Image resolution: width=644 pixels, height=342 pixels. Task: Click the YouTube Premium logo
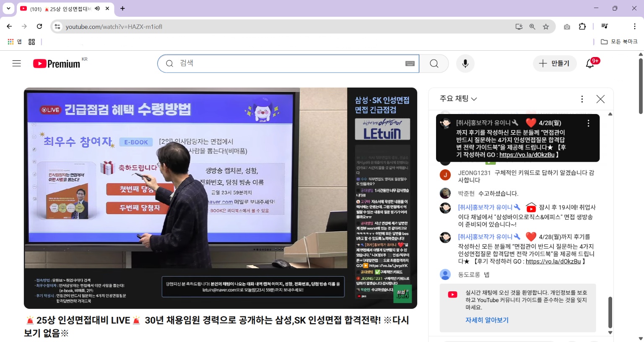57,64
